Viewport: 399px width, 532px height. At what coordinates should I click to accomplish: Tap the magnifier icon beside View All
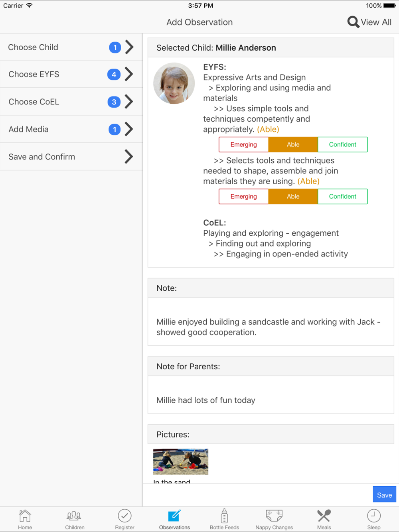pyautogui.click(x=353, y=22)
